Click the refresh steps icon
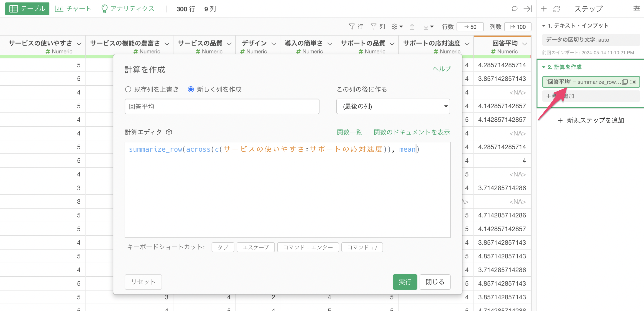644x311 pixels. point(557,9)
